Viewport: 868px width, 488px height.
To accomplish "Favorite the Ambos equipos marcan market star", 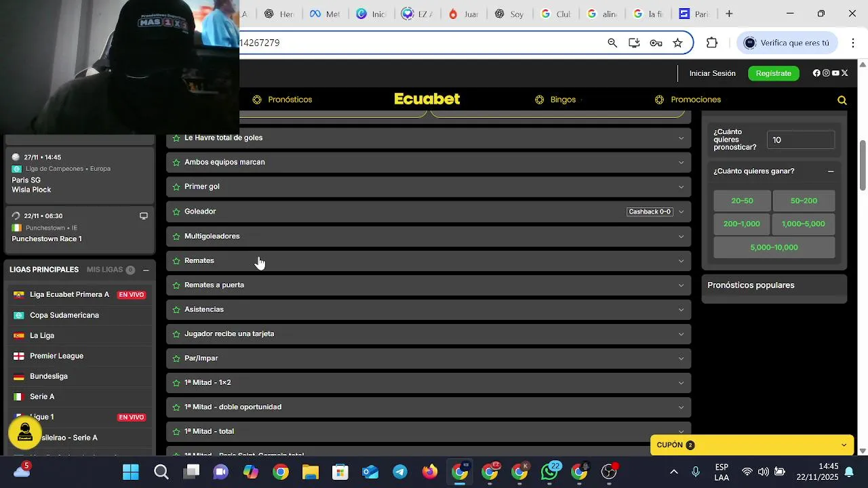I will click(x=176, y=163).
